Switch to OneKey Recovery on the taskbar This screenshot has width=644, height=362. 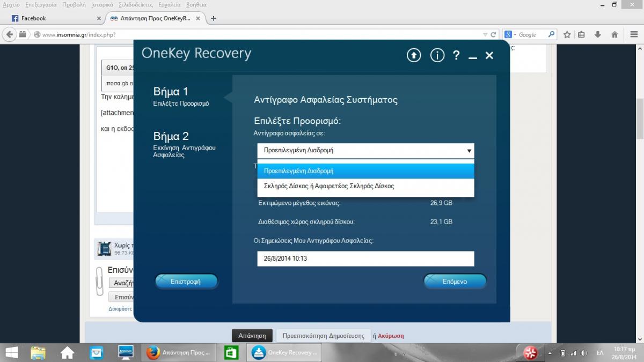click(x=285, y=352)
